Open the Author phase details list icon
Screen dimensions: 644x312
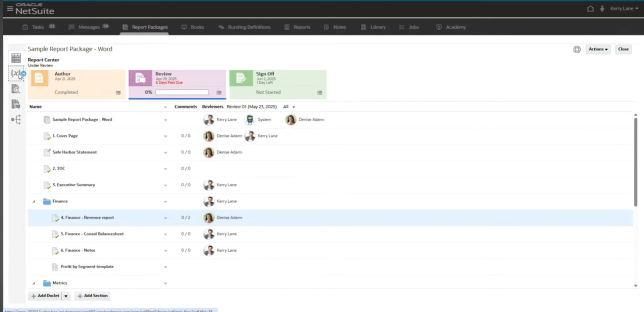tap(118, 93)
